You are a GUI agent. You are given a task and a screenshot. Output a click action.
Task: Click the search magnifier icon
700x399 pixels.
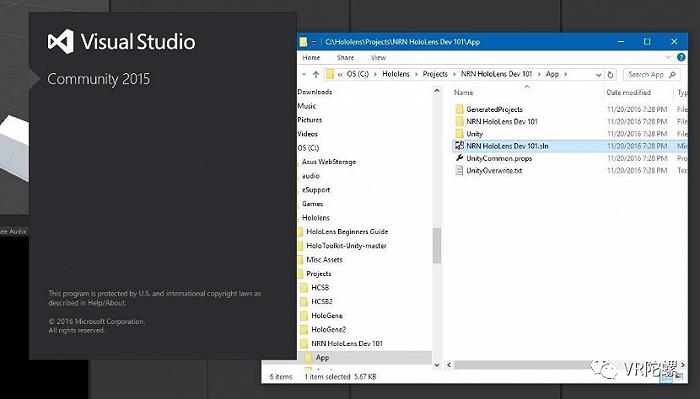[x=672, y=75]
